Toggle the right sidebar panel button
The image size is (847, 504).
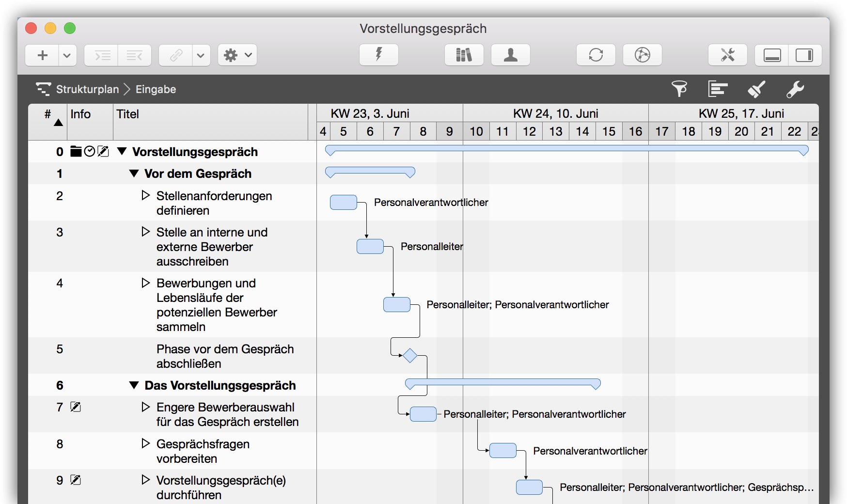804,55
